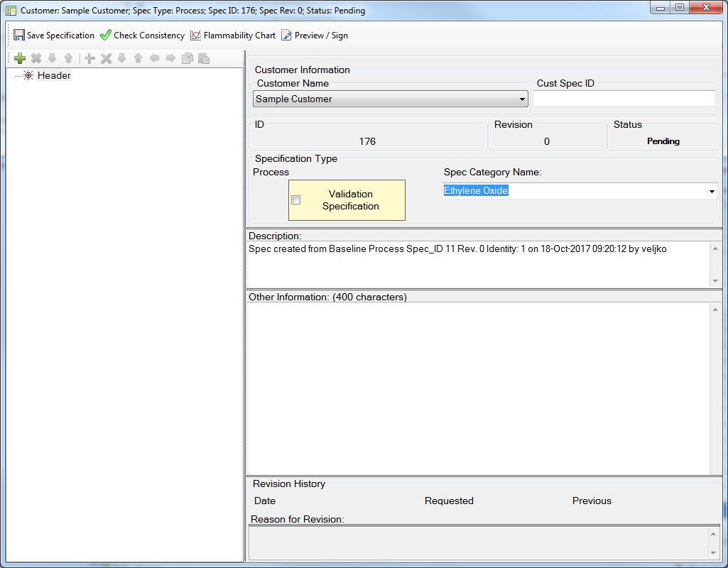Open Preview / Sign
The height and width of the screenshot is (568, 728).
315,35
